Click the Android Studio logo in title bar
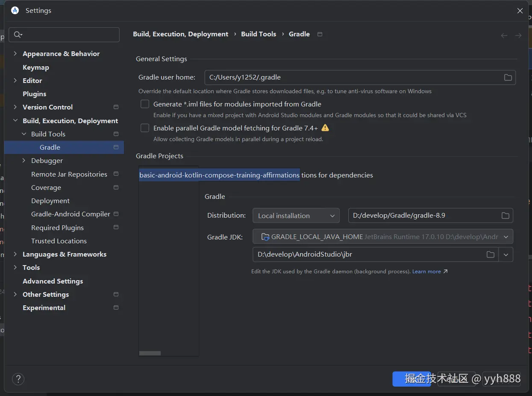This screenshot has height=396, width=532. coord(15,11)
